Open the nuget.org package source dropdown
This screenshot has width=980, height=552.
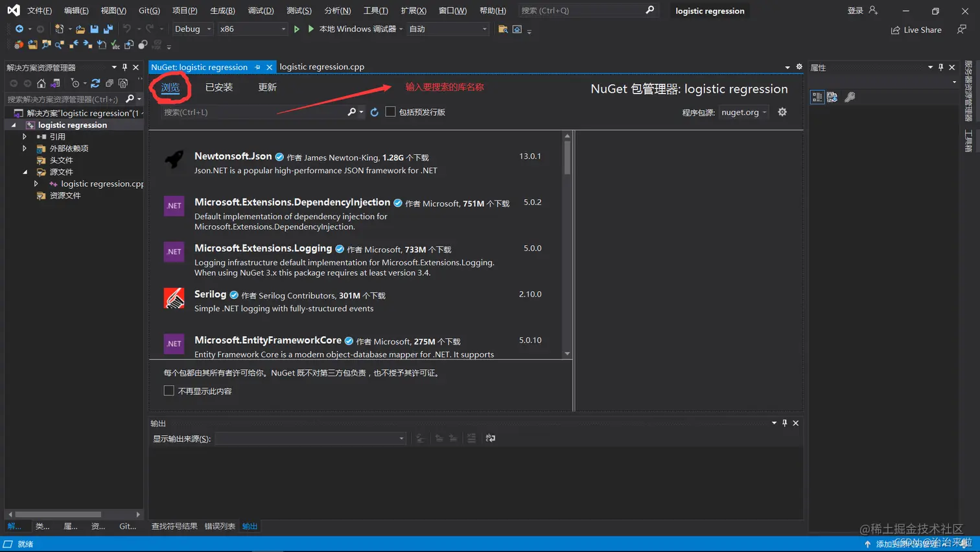tap(743, 112)
